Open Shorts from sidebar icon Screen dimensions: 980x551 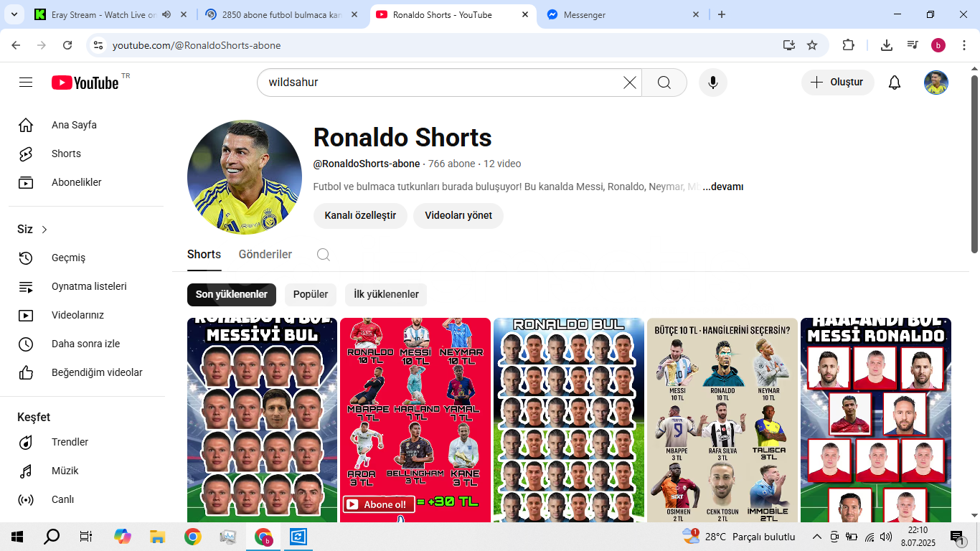click(26, 154)
